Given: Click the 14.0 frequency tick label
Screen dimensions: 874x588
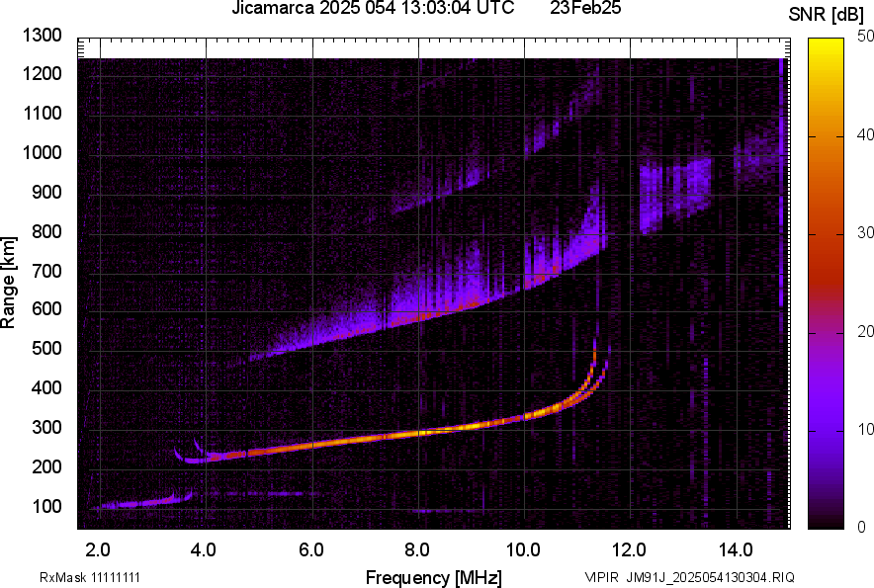Looking at the screenshot, I should 736,550.
